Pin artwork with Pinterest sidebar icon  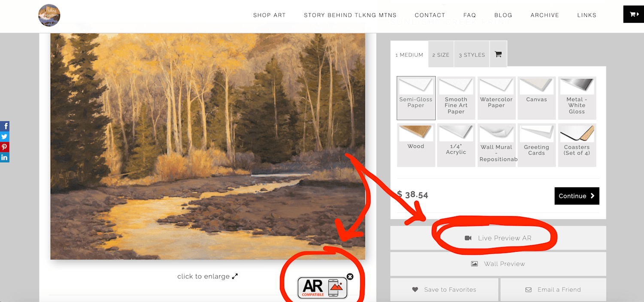coord(4,147)
